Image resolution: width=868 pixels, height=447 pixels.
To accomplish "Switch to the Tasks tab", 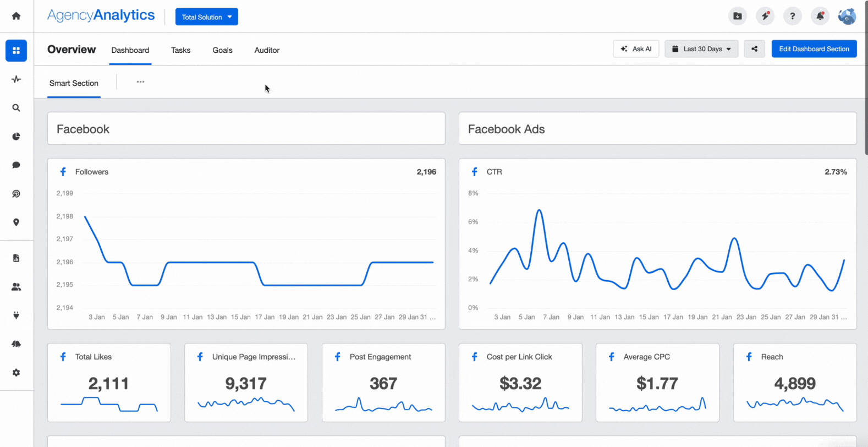I will pyautogui.click(x=180, y=50).
